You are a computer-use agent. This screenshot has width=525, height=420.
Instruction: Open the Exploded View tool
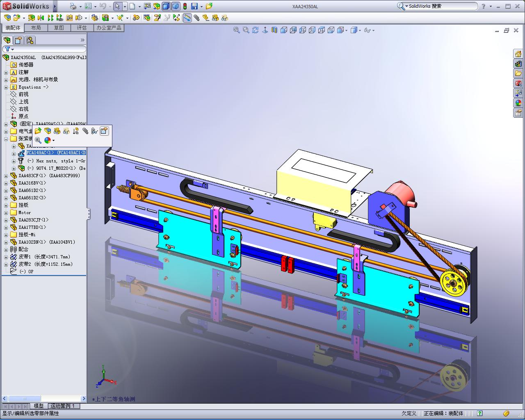tap(157, 18)
